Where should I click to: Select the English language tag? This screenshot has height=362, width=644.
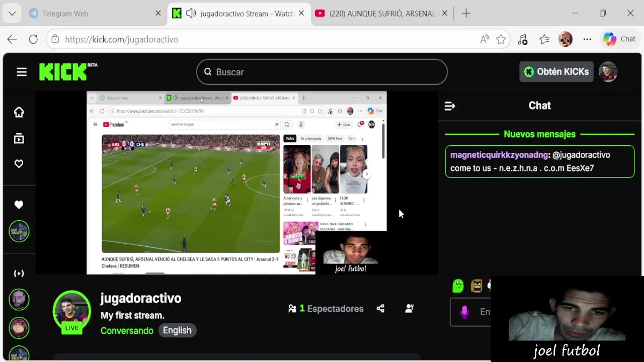[177, 330]
